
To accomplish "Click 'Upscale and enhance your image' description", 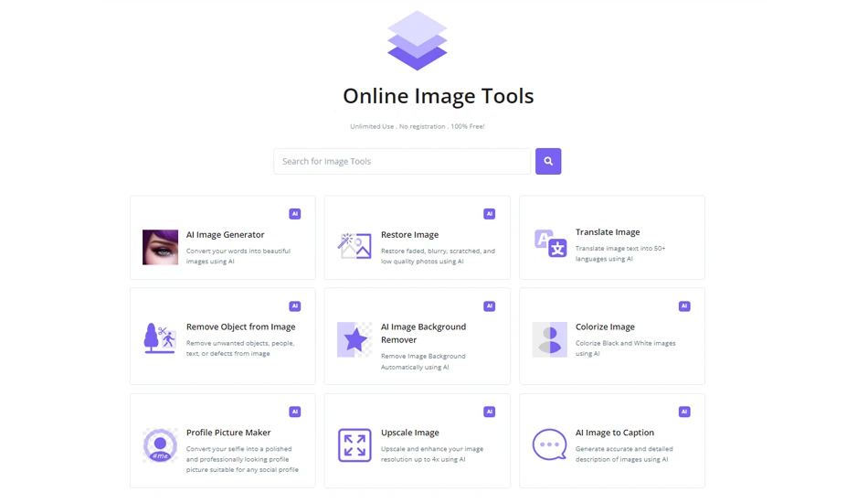I will (432, 455).
